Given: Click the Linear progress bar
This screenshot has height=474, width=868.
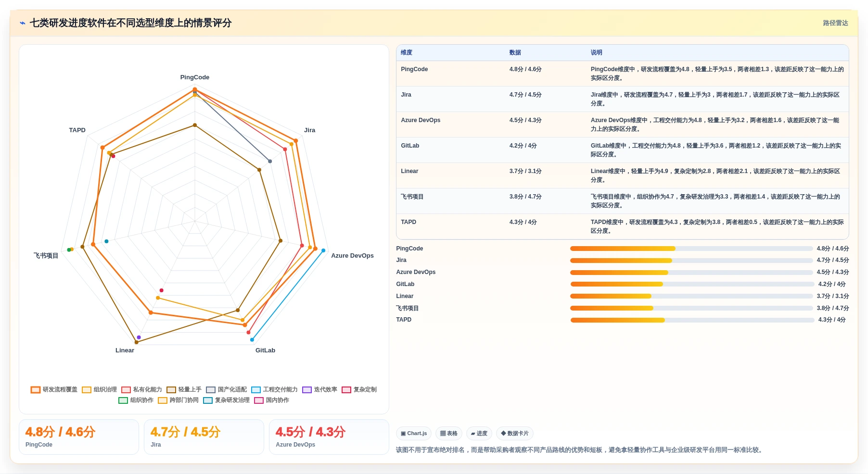Looking at the screenshot, I should click(x=691, y=296).
